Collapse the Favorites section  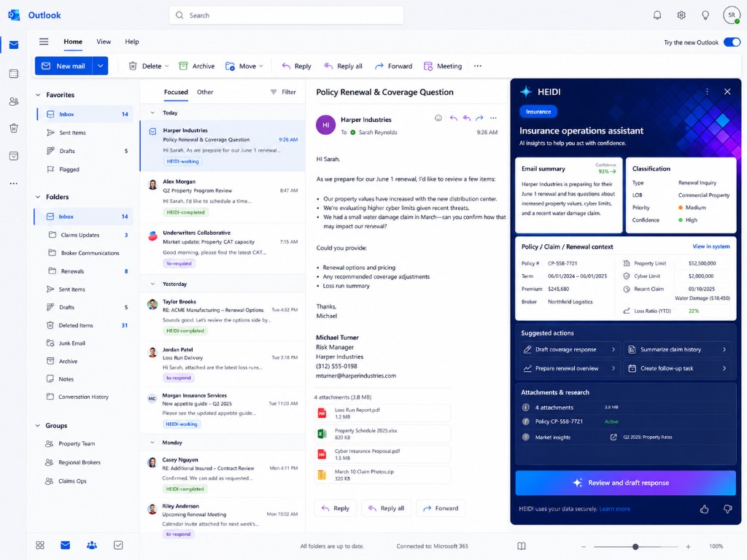pos(38,95)
